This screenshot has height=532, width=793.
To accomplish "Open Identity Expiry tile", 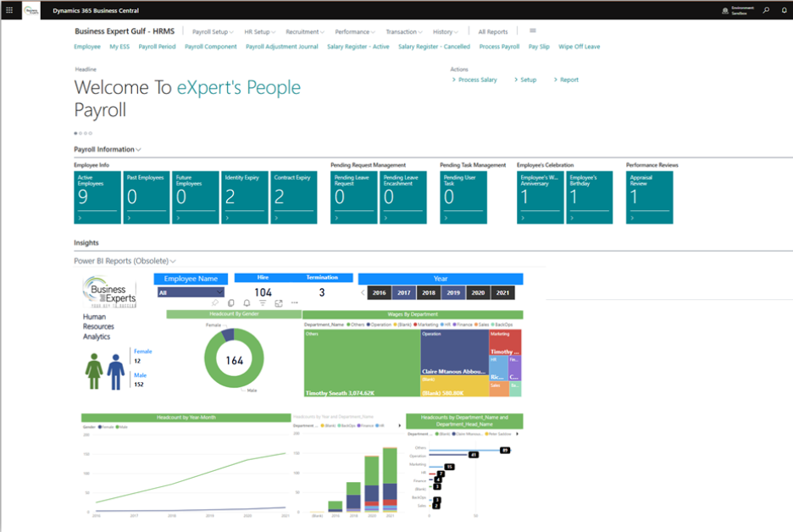I will [x=244, y=197].
